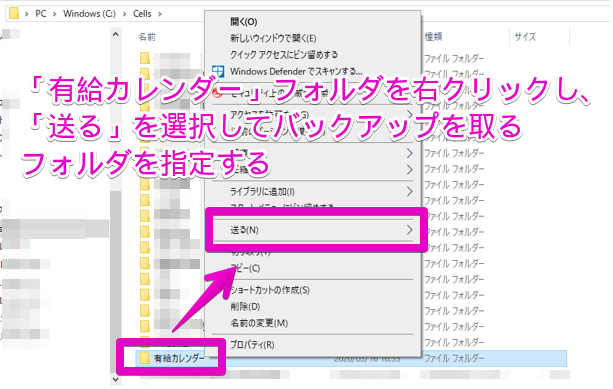This screenshot has height=389, width=613.
Task: Click the navigation pane scrollbar thumb
Action: pos(116,281)
